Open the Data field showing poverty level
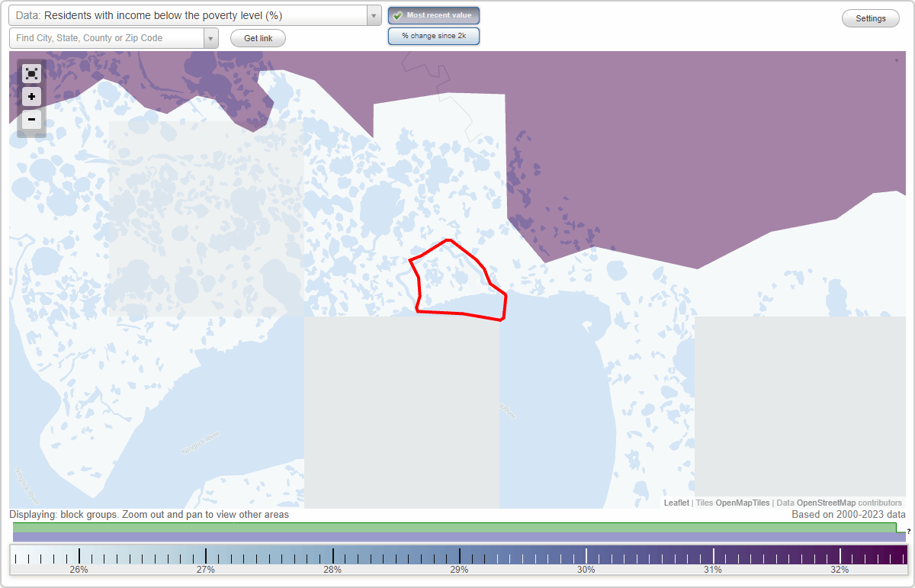 188,15
